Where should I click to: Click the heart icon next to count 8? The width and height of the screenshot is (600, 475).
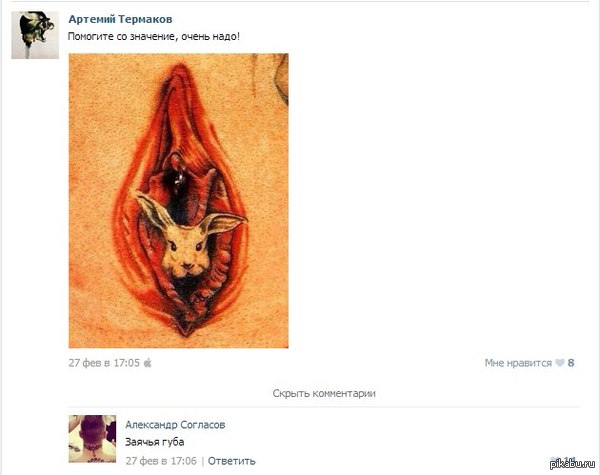560,362
